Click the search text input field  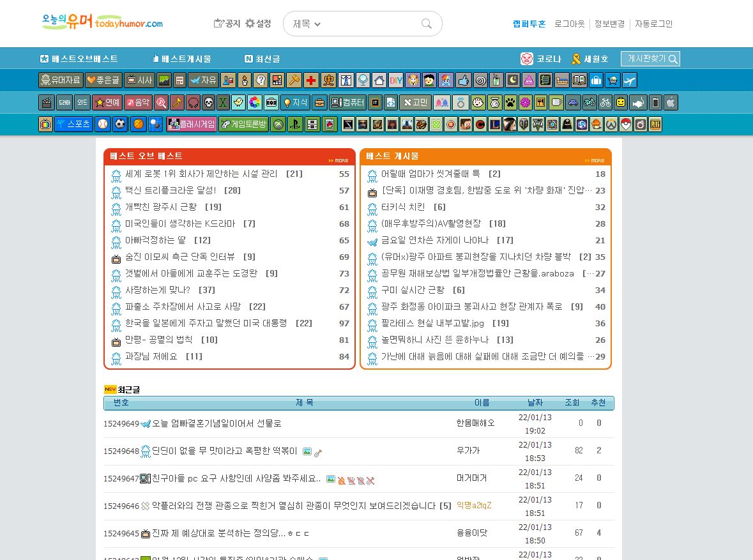370,24
